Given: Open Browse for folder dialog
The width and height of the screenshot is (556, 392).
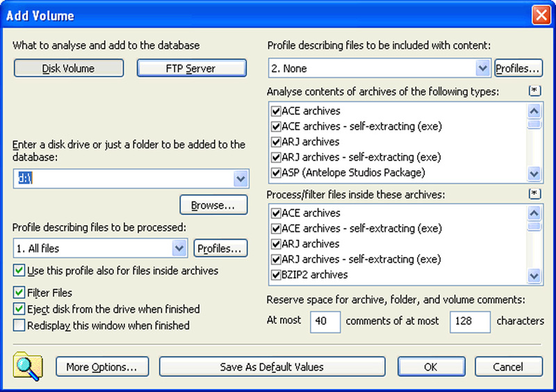Looking at the screenshot, I should [213, 205].
